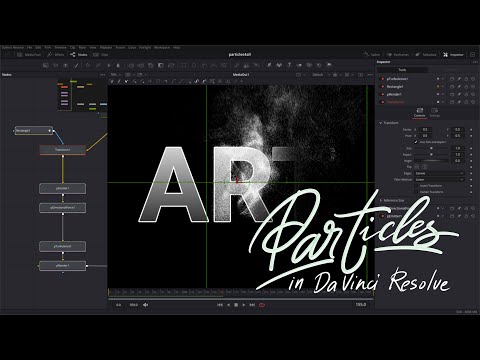Screen dimensions: 480x360
Task: Open the Metadata panel
Action: coord(426,55)
